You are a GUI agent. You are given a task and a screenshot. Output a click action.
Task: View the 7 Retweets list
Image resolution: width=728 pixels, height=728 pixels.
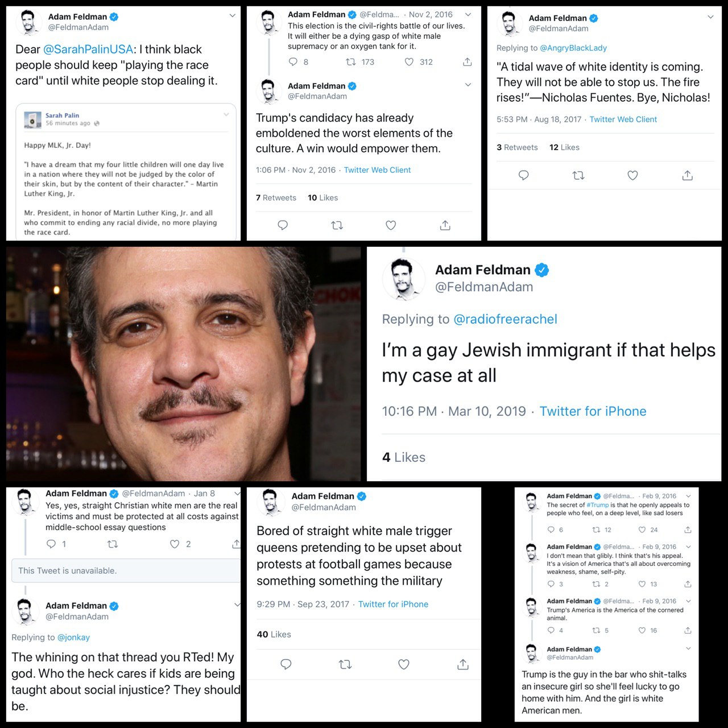pyautogui.click(x=276, y=198)
